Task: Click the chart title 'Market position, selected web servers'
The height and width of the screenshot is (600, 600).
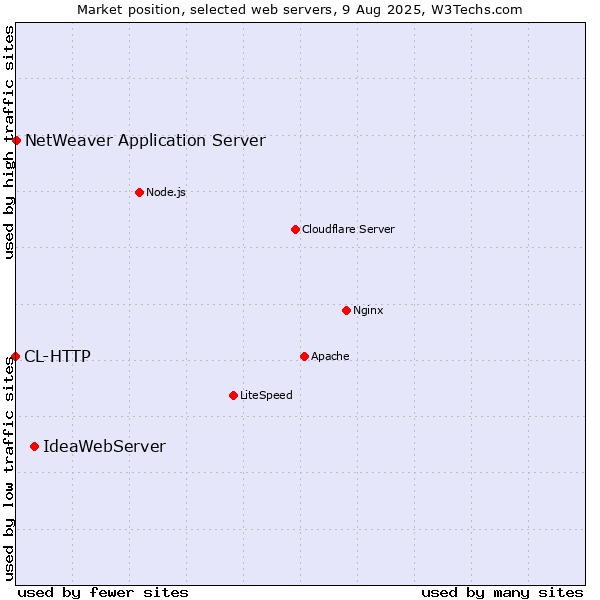Action: click(205, 10)
